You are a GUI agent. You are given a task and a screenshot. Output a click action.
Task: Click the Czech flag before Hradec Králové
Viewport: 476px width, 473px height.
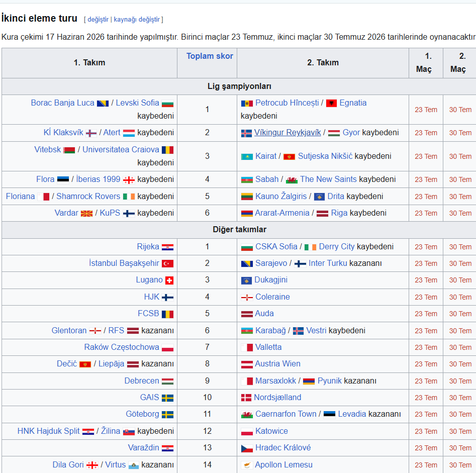point(247,448)
